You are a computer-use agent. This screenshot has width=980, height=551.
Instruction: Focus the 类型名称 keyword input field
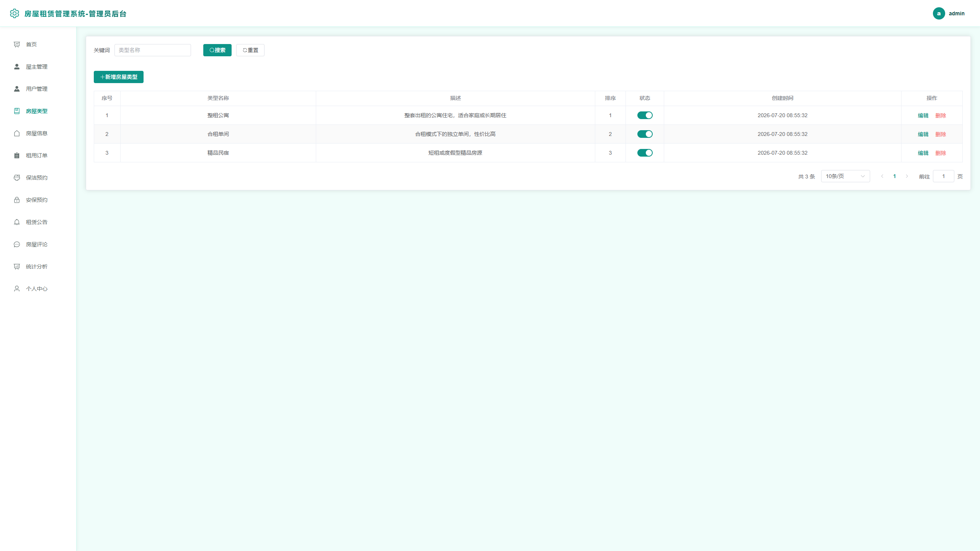[153, 50]
